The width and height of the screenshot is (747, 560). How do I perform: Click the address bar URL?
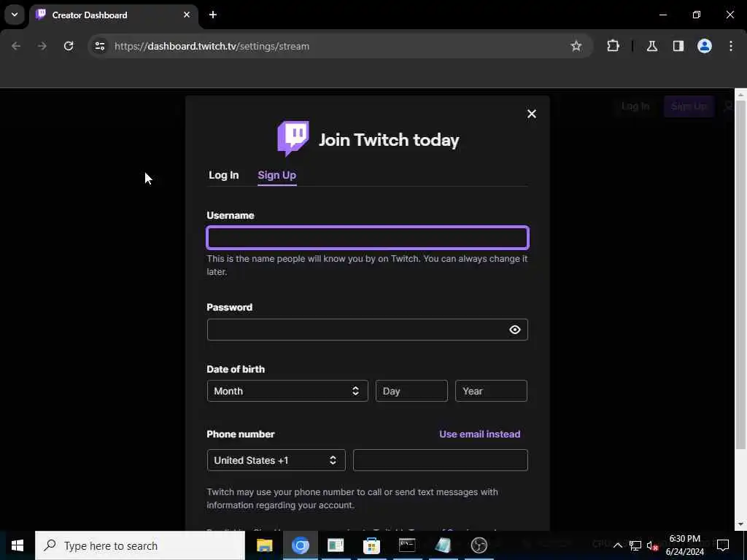click(212, 46)
